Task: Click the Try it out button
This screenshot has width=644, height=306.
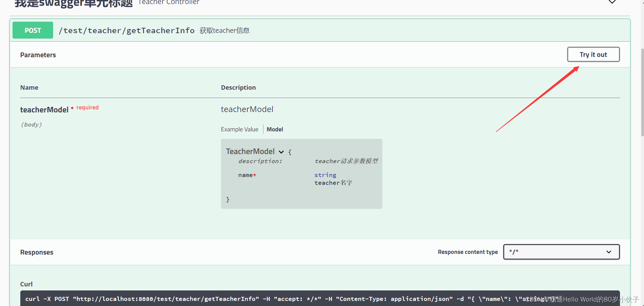Action: [x=593, y=54]
